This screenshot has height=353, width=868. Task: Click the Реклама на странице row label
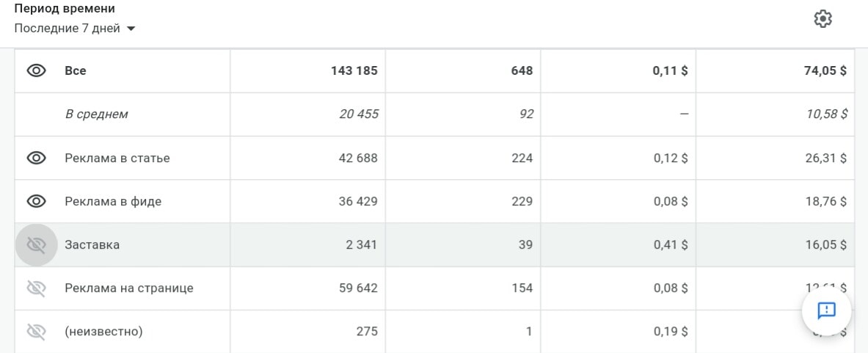[x=129, y=288]
